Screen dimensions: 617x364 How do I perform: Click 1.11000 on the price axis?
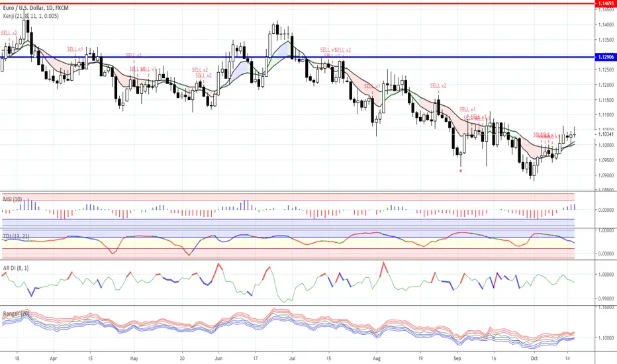tap(606, 115)
